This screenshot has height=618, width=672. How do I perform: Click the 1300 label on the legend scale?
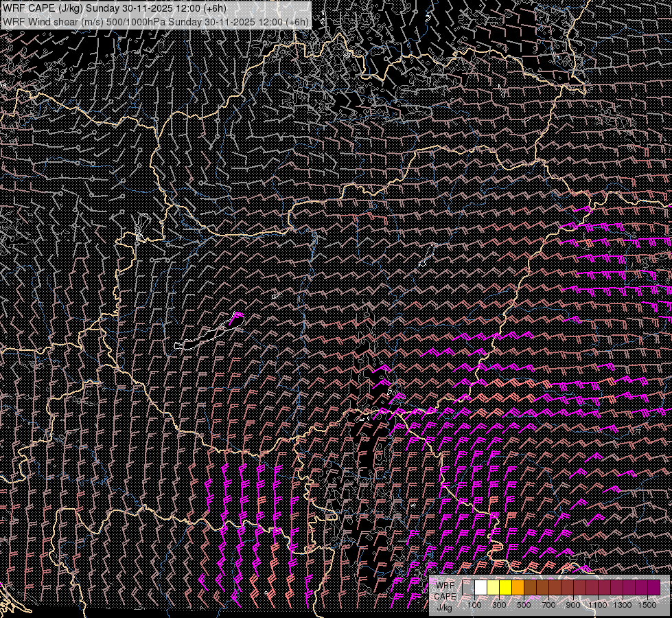click(x=623, y=604)
